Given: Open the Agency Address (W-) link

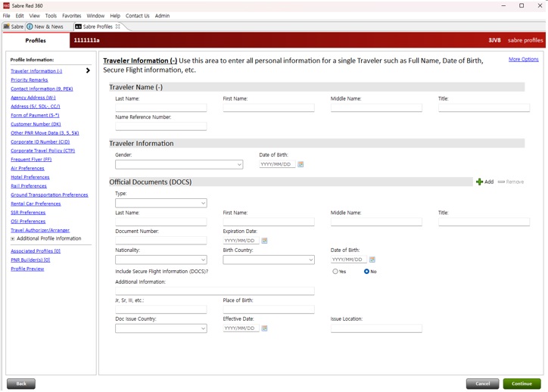Looking at the screenshot, I should [33, 98].
